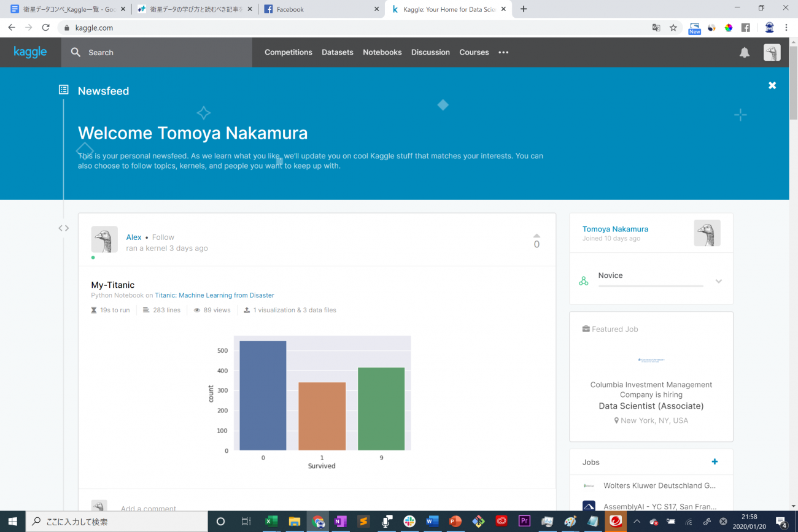Click the address bar URL
Screen dimensions: 798x532
[94, 28]
